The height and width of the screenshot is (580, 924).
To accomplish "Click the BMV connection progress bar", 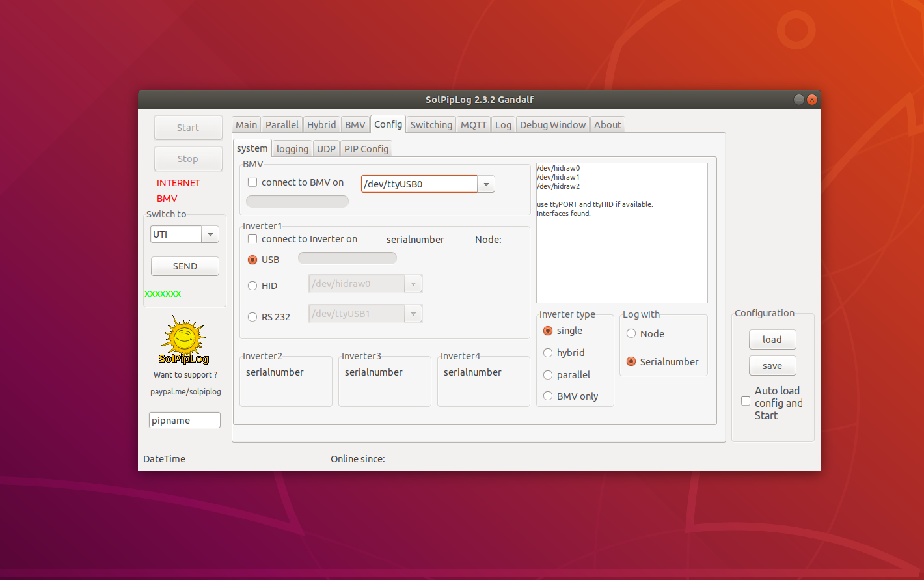I will (x=297, y=201).
